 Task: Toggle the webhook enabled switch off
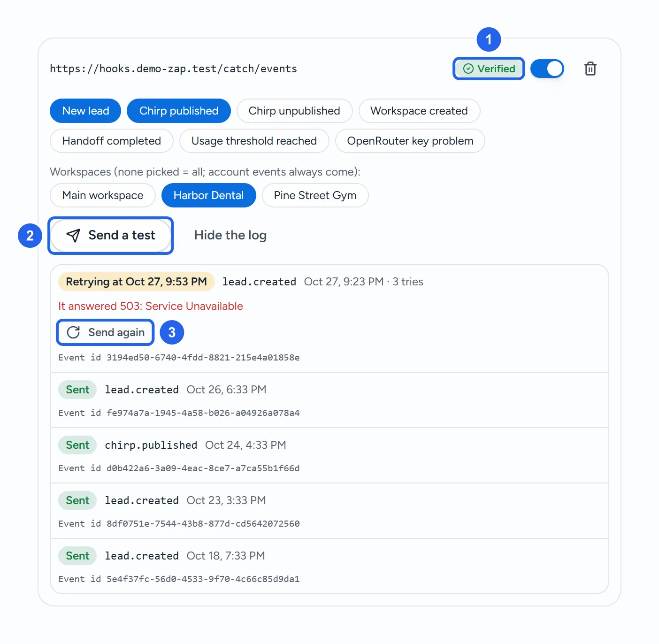tap(547, 69)
